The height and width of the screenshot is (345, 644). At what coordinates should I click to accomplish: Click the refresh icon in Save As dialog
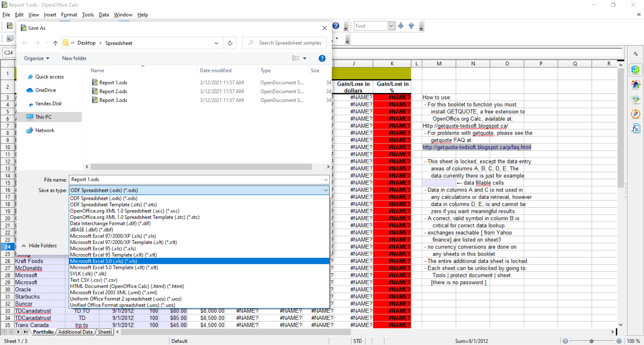point(230,43)
